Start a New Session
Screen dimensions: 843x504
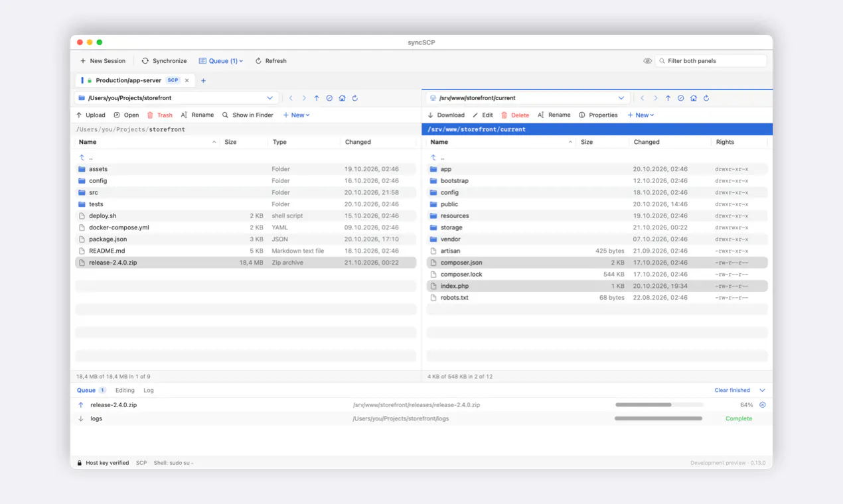(102, 61)
